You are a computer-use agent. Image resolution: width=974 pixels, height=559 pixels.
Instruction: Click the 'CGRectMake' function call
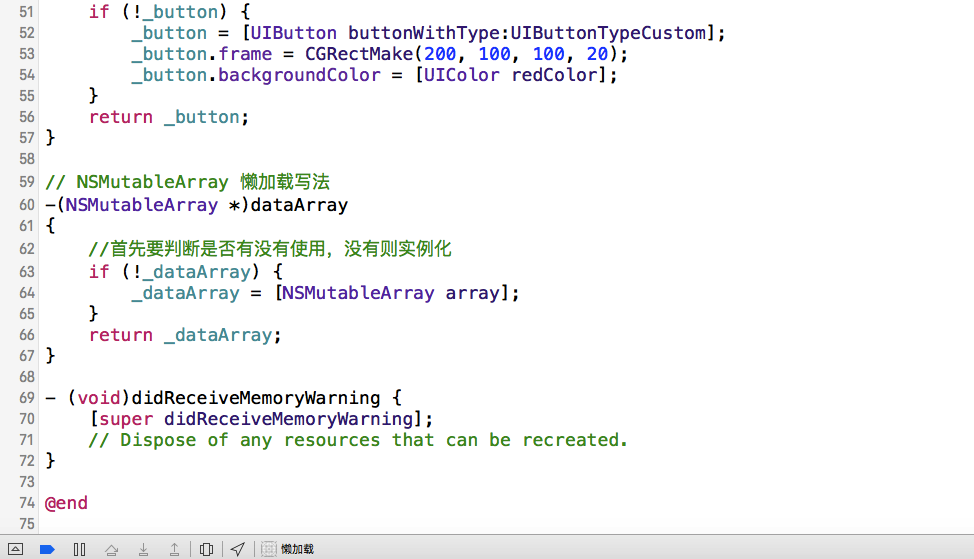[359, 54]
